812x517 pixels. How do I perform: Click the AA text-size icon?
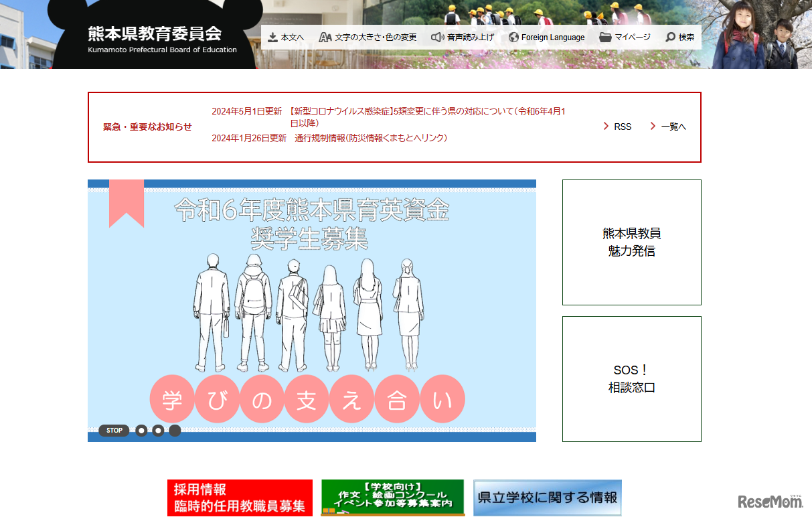[326, 37]
